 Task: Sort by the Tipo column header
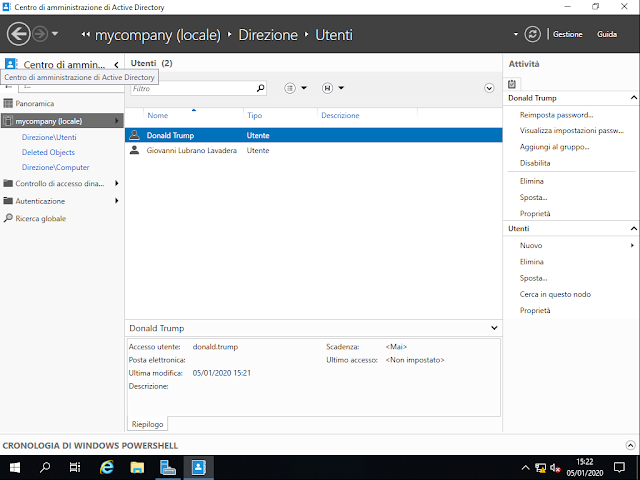(x=254, y=116)
